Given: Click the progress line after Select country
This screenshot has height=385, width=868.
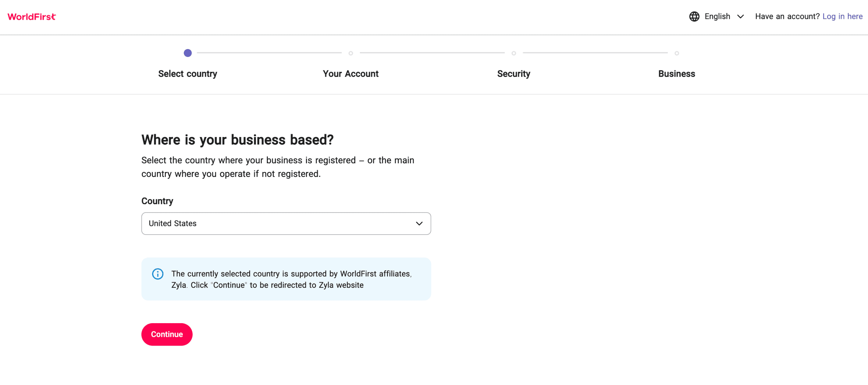Looking at the screenshot, I should [x=269, y=53].
